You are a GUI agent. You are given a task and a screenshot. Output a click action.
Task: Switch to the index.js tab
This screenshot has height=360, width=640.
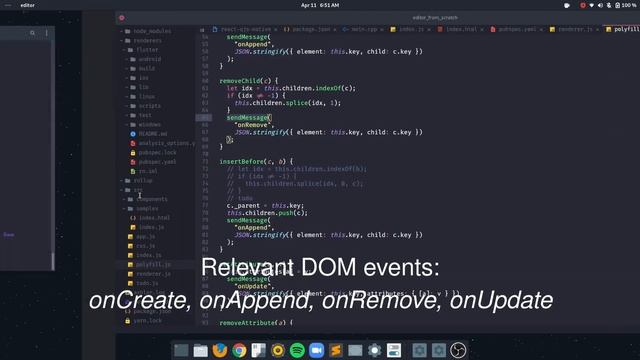(411, 29)
